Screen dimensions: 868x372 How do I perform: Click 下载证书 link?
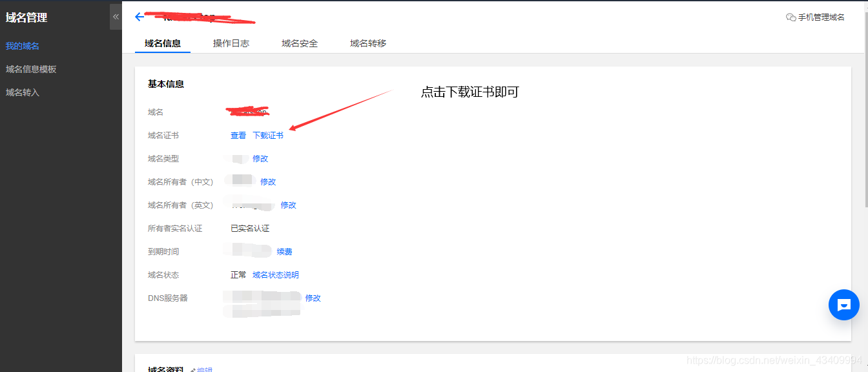click(x=268, y=136)
